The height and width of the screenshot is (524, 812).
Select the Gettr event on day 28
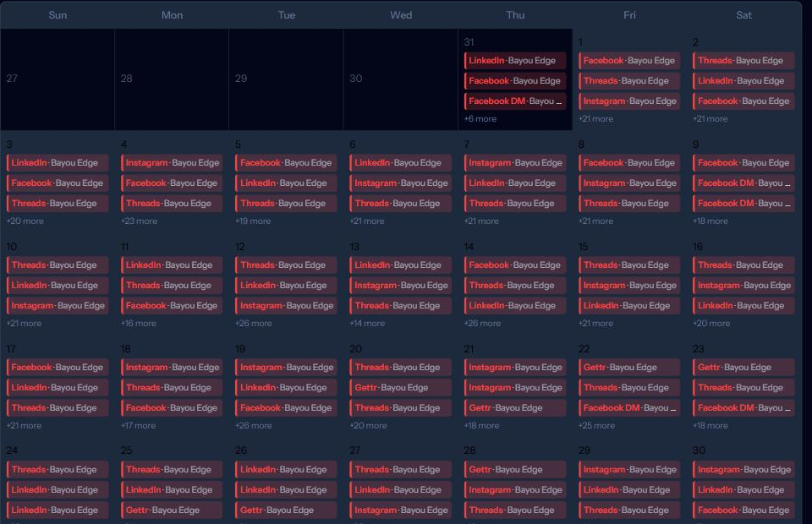(x=515, y=470)
